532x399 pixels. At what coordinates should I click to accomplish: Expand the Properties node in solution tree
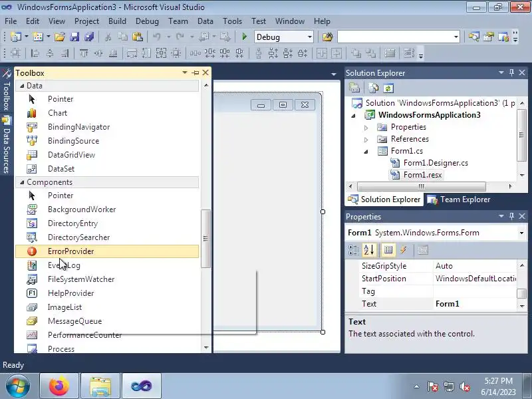tap(366, 128)
